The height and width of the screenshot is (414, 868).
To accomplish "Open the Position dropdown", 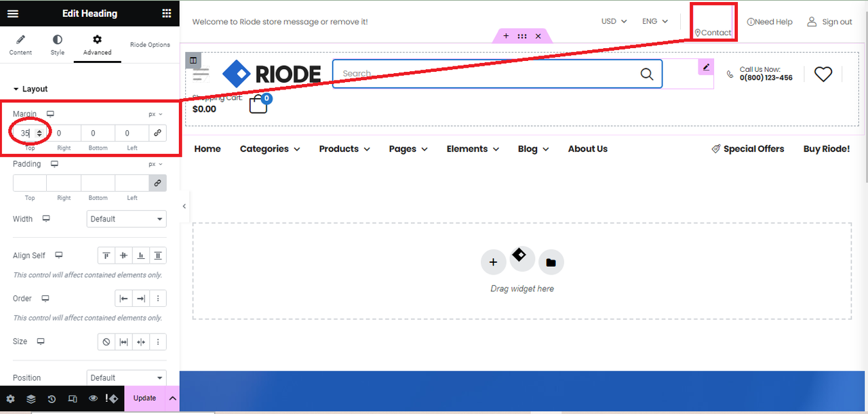I will click(x=127, y=377).
